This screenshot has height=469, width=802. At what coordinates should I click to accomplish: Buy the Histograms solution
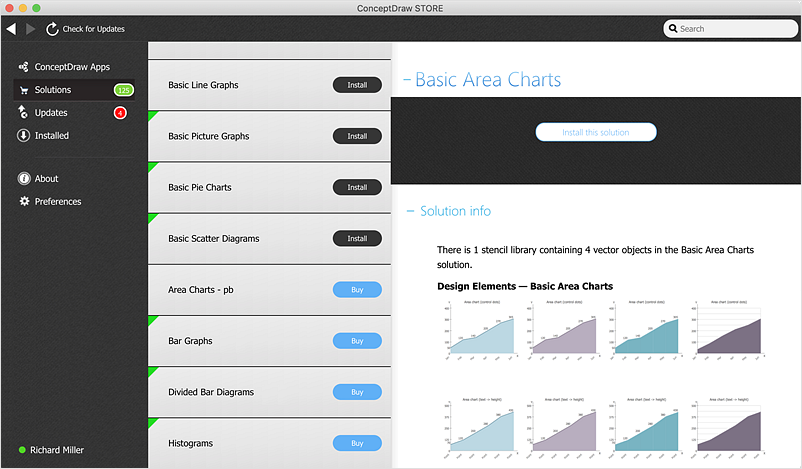pos(357,443)
